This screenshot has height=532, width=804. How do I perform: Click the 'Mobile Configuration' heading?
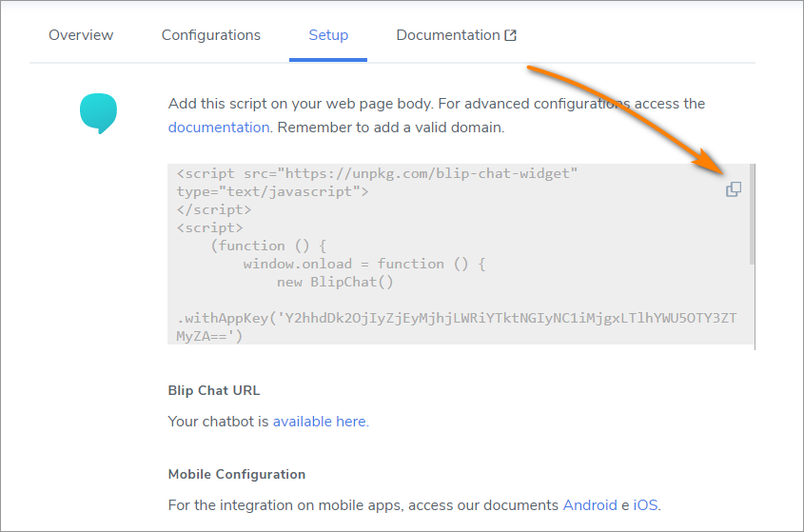tap(237, 474)
